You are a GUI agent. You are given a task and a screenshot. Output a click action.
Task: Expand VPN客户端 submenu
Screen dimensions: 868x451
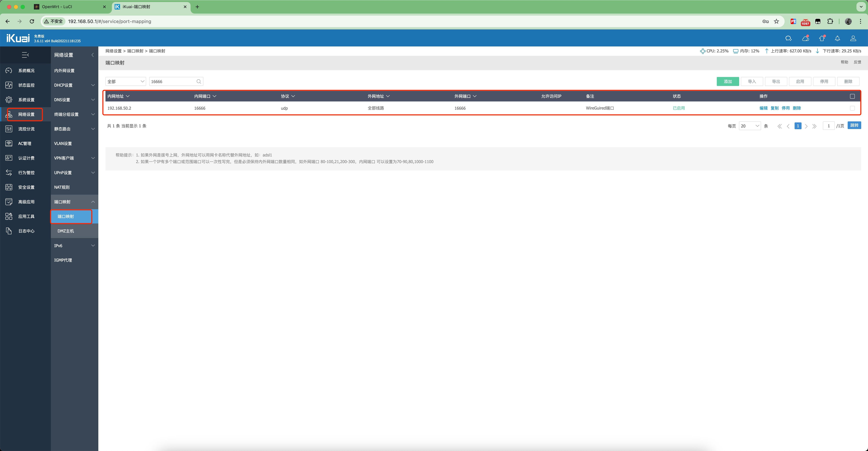(x=93, y=158)
